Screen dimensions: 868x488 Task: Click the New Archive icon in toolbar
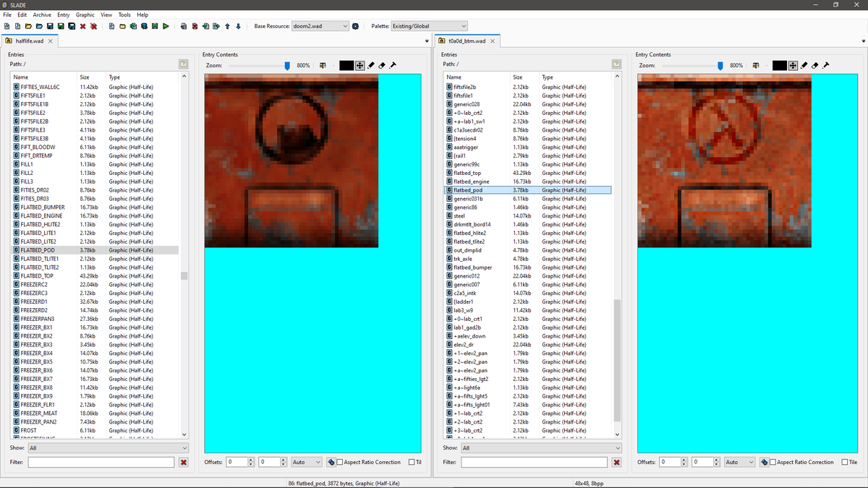[7, 26]
